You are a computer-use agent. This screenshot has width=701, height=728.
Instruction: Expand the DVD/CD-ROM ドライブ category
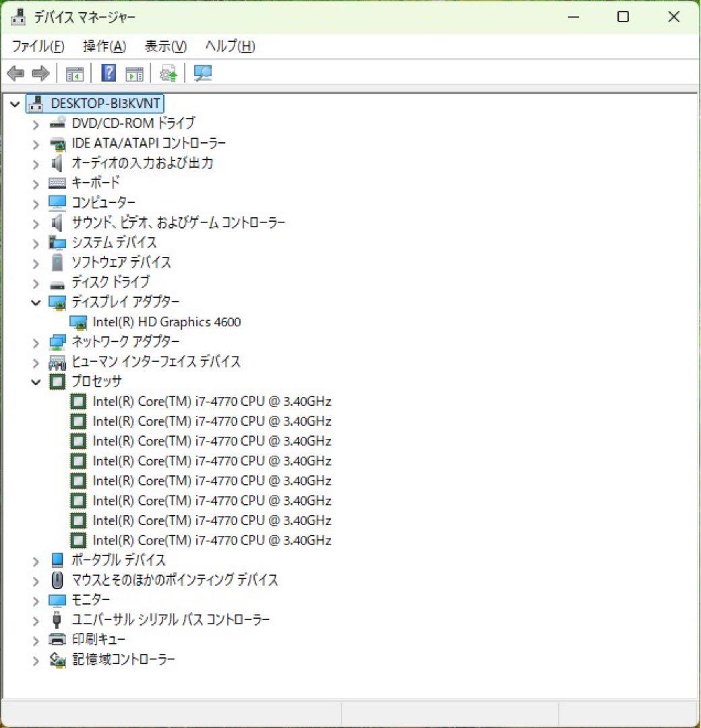(x=35, y=123)
